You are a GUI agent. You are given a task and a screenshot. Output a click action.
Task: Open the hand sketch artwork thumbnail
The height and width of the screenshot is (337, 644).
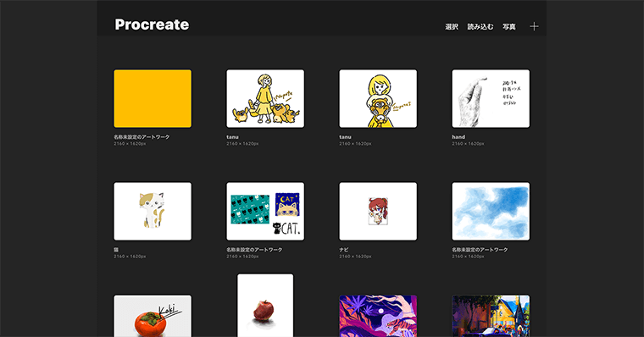pyautogui.click(x=491, y=98)
